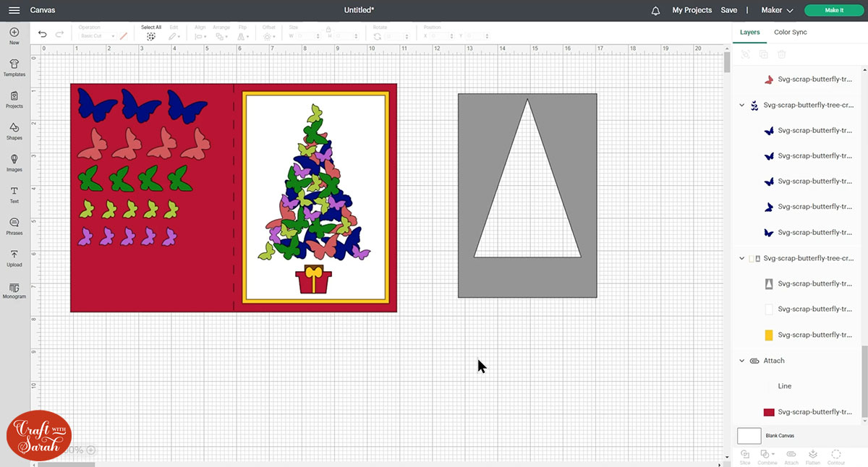Switch to the Color Sync tab

(x=791, y=32)
